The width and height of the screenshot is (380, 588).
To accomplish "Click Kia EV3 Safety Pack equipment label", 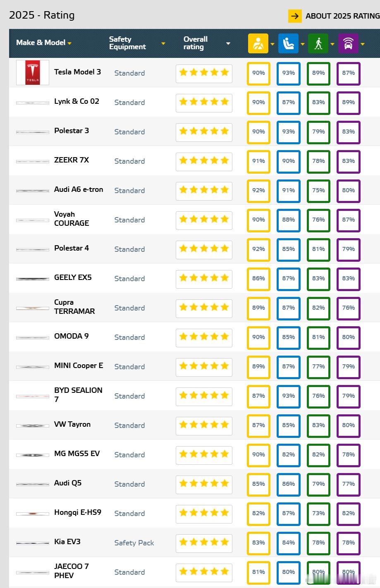I will (134, 543).
